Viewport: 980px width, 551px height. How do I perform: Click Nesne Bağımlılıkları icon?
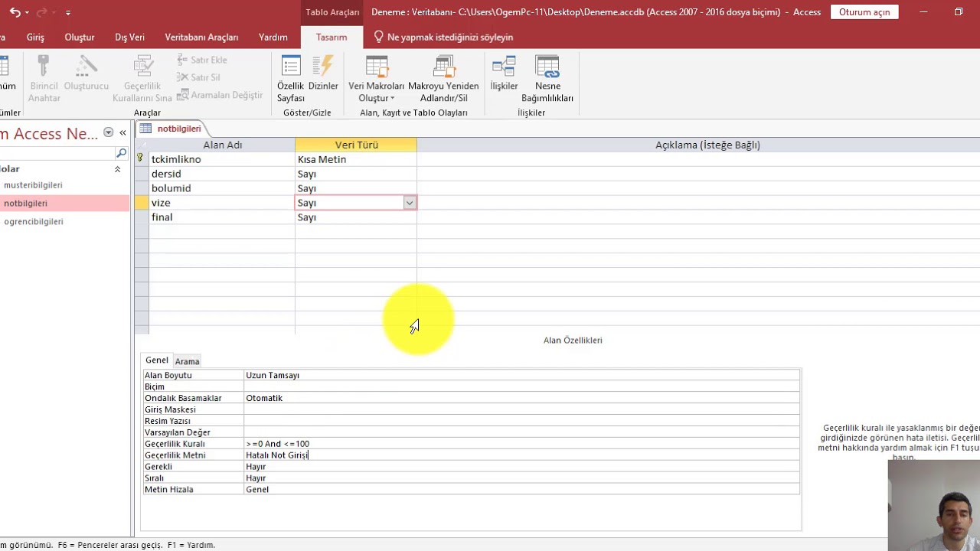click(547, 78)
